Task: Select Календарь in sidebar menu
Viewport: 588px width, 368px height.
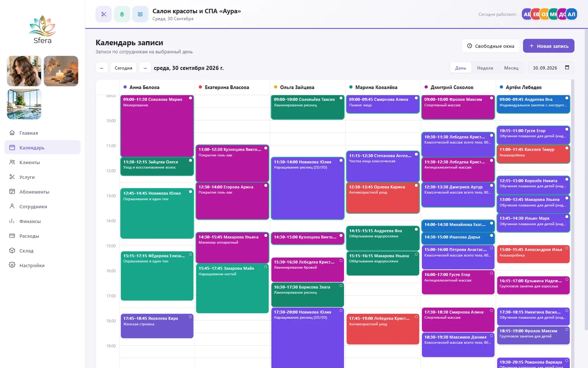Action: 42,148
